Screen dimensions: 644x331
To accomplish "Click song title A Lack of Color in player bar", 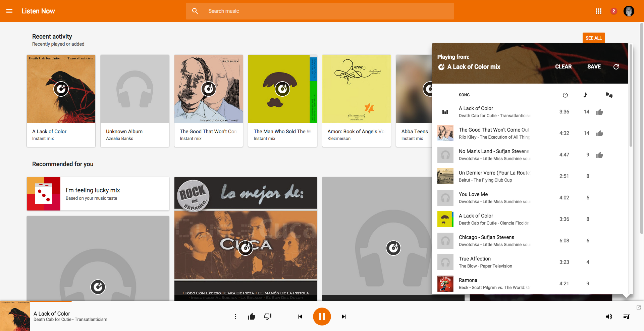I will point(52,314).
